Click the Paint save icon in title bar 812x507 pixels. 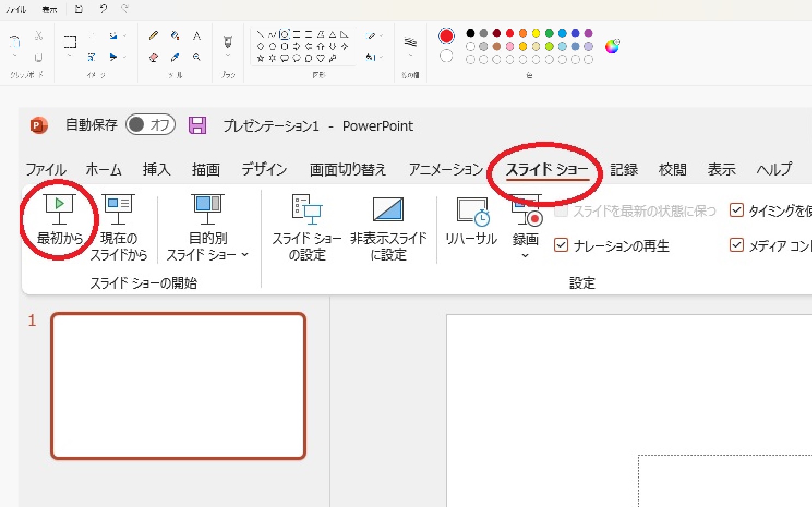point(79,9)
